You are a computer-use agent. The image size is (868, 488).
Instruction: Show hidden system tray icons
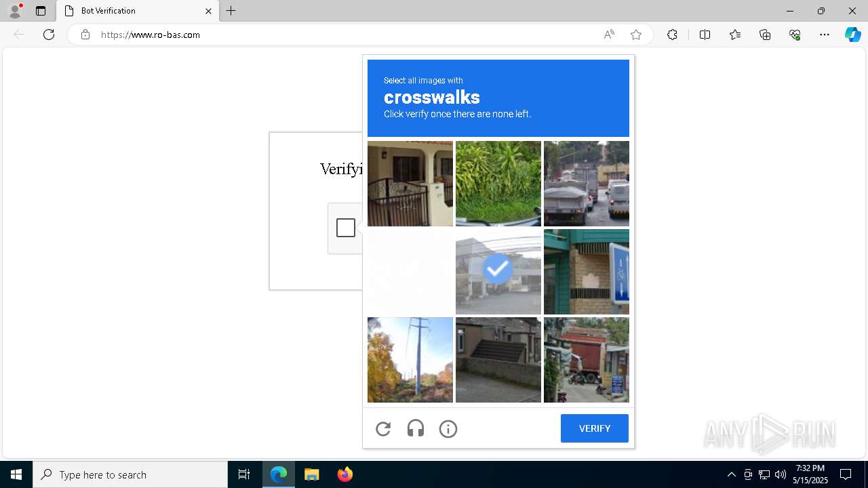point(731,474)
